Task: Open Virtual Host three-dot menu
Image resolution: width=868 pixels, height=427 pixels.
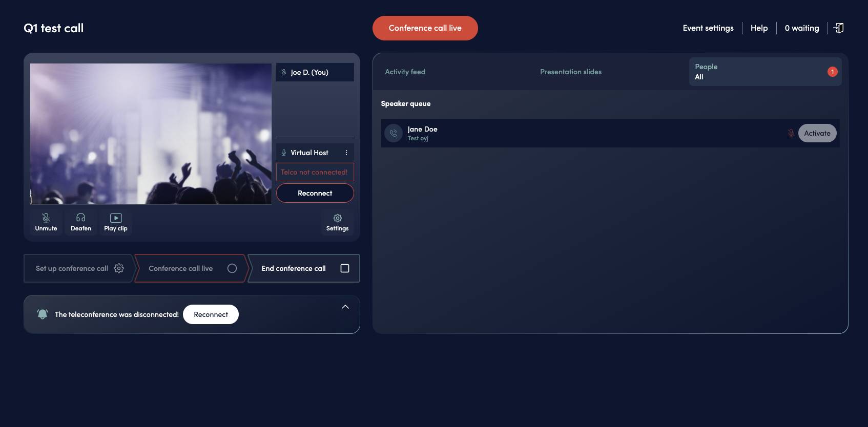Action: pyautogui.click(x=346, y=153)
